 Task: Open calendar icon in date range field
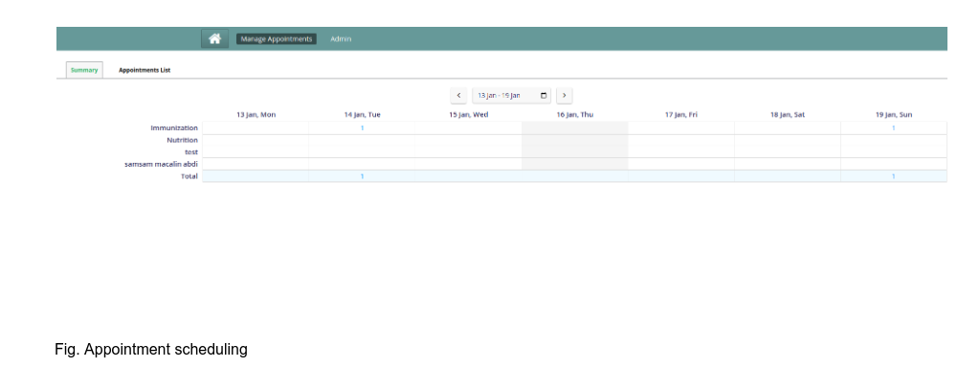pyautogui.click(x=544, y=96)
